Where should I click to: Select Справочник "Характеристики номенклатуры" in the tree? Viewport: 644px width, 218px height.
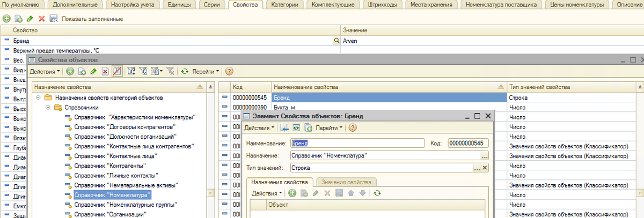(x=135, y=117)
